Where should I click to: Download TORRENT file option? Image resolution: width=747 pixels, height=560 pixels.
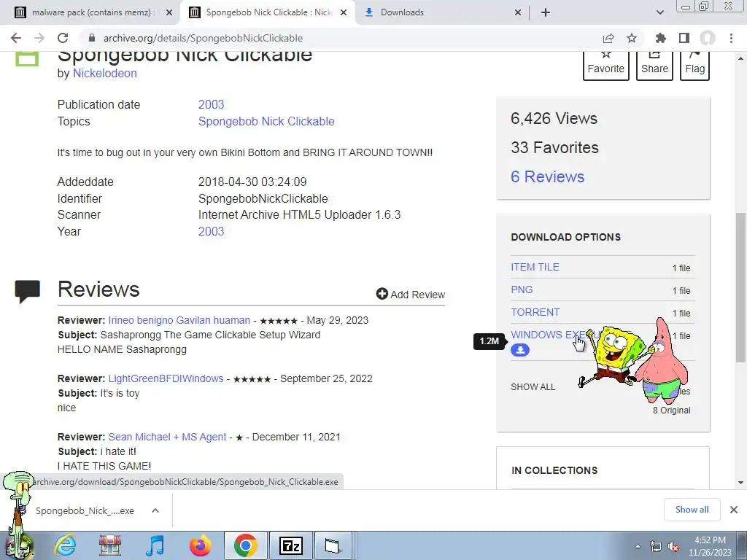(535, 312)
